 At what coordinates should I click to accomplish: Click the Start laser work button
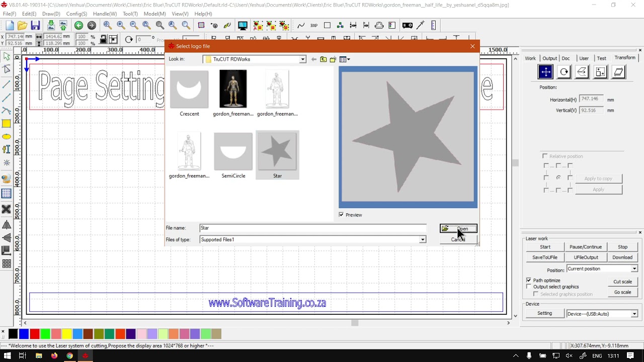[545, 247]
